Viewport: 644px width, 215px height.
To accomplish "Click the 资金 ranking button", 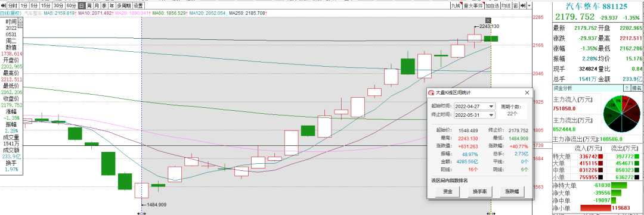I will tap(448, 191).
